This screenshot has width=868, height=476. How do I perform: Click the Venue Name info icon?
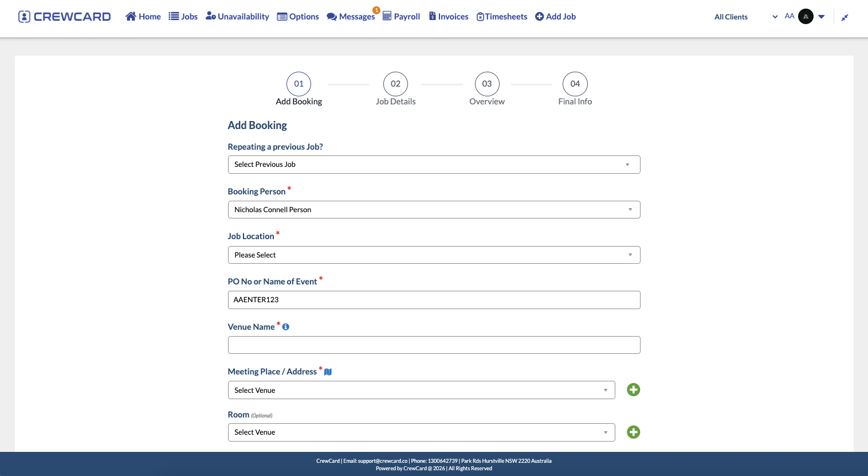[286, 327]
